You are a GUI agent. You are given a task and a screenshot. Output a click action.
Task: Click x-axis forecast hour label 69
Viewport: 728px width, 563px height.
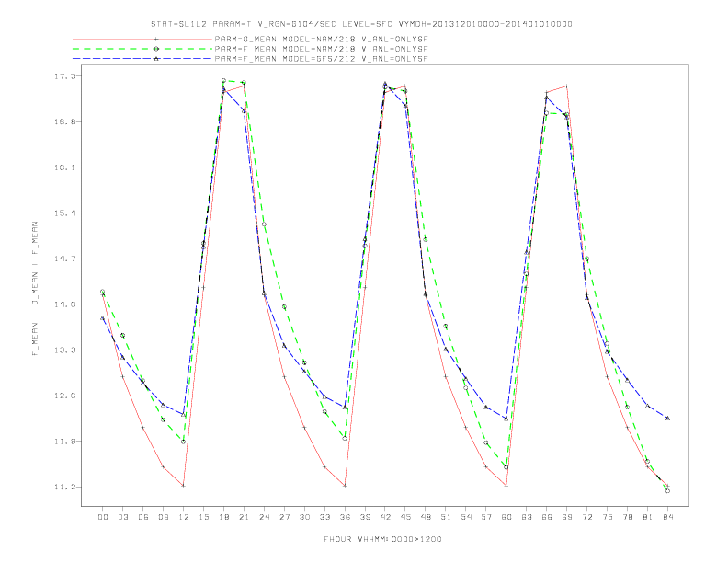click(567, 517)
